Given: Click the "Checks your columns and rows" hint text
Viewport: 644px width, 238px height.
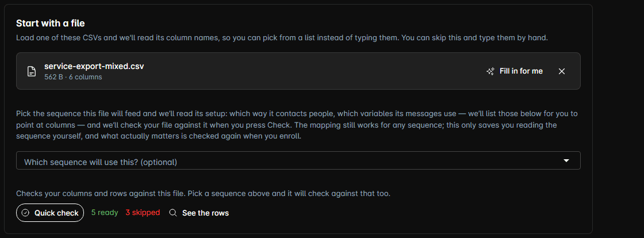Looking at the screenshot, I should pyautogui.click(x=204, y=193).
